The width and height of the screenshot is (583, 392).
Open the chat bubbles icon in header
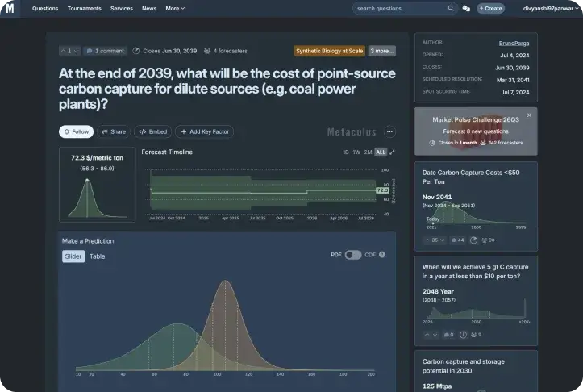tap(466, 9)
